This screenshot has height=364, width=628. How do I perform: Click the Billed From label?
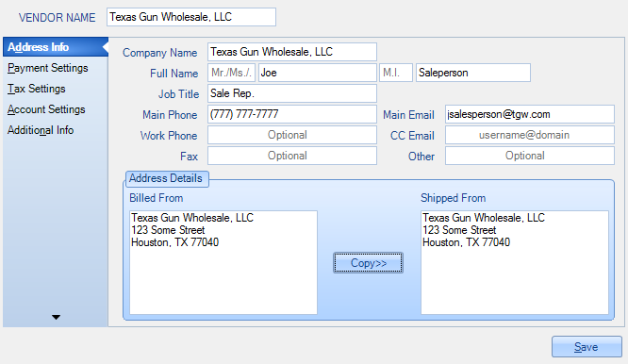pos(157,198)
